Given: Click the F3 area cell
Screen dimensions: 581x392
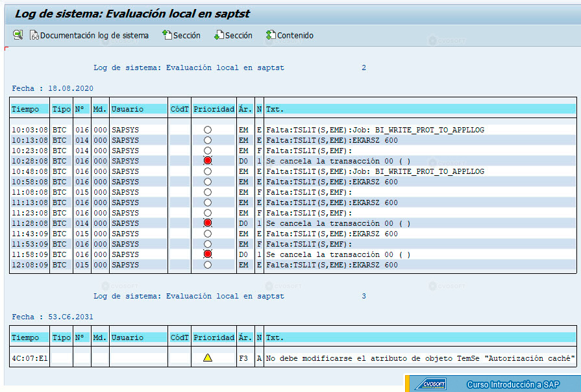Looking at the screenshot, I should coord(243,358).
